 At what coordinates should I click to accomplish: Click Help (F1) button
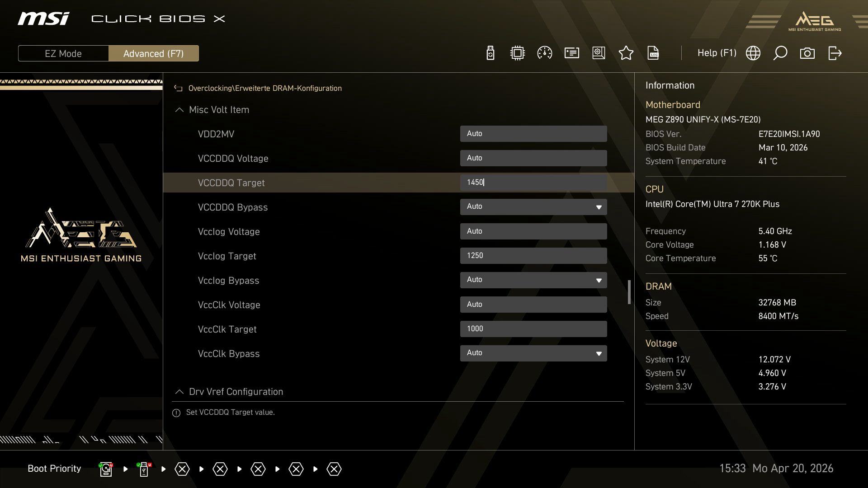717,53
